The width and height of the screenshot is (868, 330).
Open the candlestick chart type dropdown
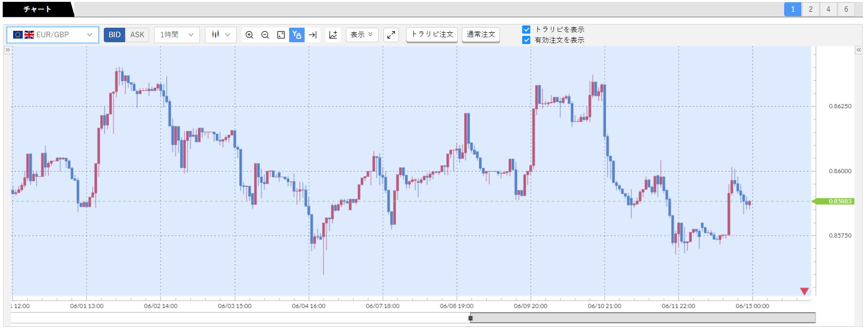[221, 35]
